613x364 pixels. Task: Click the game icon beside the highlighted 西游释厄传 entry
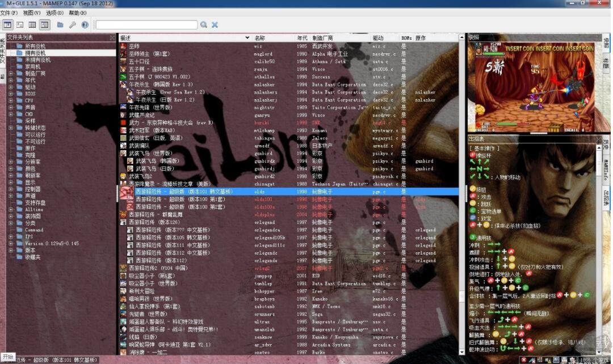click(x=126, y=192)
